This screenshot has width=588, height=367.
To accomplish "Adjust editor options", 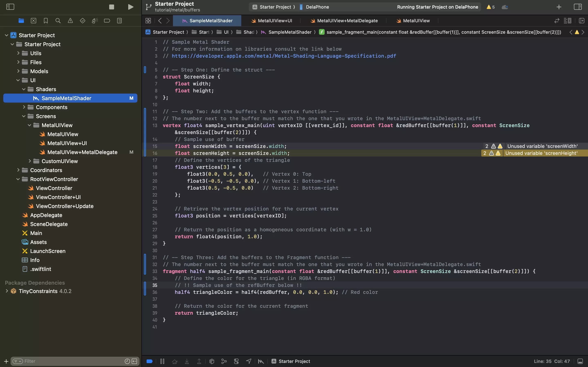I will 567,21.
